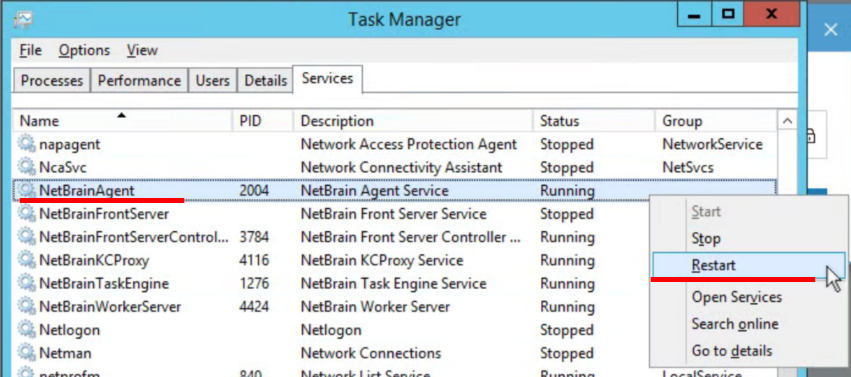Click 'Network Access Protection Agent' description
Screen dimensions: 851x377
pos(409,145)
